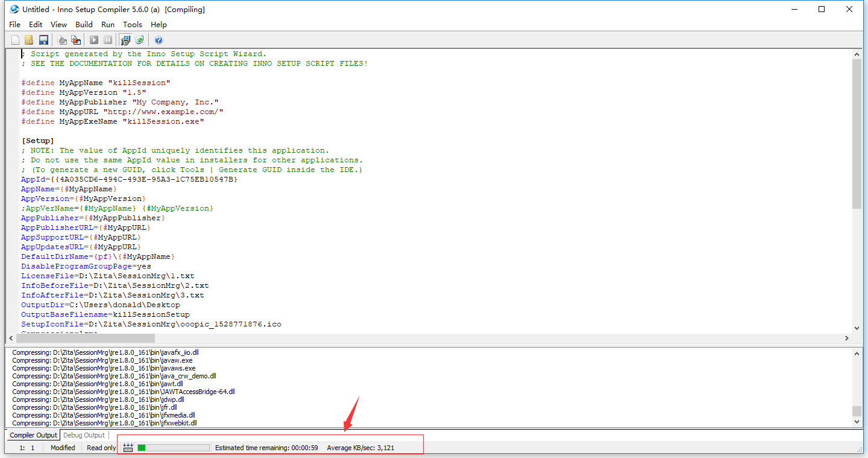This screenshot has height=458, width=868.
Task: Click the output pane scrollbar up arrow
Action: (x=857, y=353)
